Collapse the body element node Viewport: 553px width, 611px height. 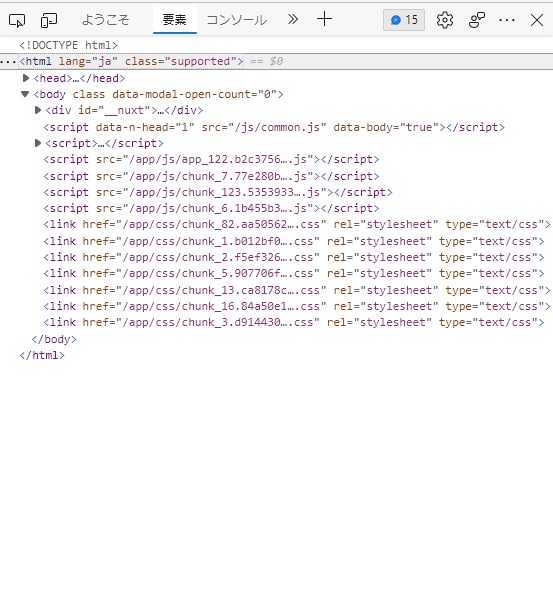click(x=25, y=94)
